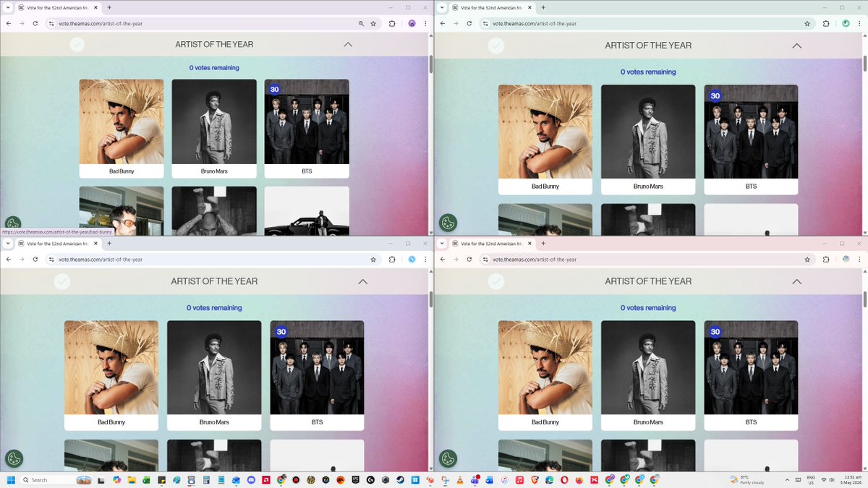Collapse Artist of the Year in top-right window
Screen dimensions: 868x488
coord(796,46)
